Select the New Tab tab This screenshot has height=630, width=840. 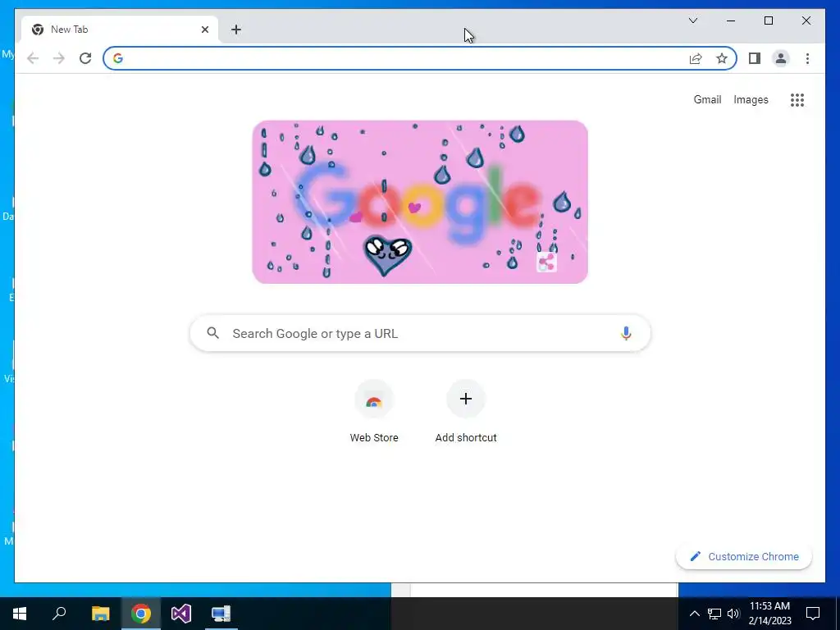pyautogui.click(x=120, y=30)
